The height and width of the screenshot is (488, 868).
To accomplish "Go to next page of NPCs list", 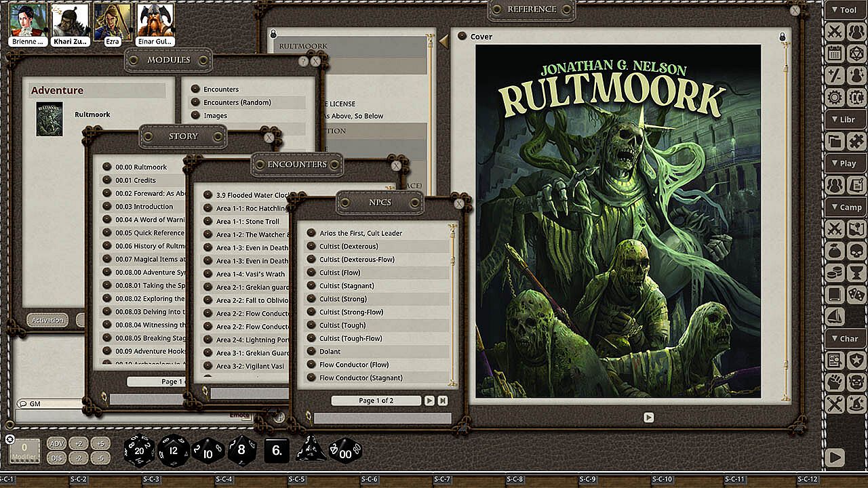I will click(429, 401).
